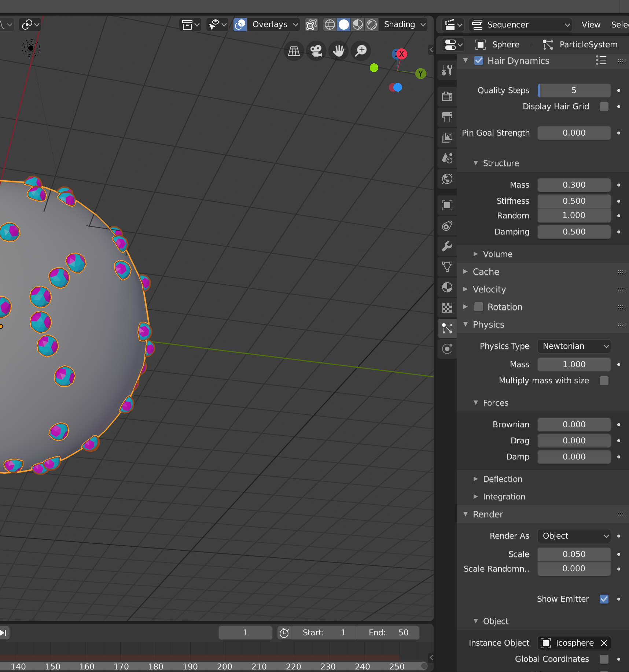Click the red X axis gizmo
629x672 pixels.
(x=402, y=54)
